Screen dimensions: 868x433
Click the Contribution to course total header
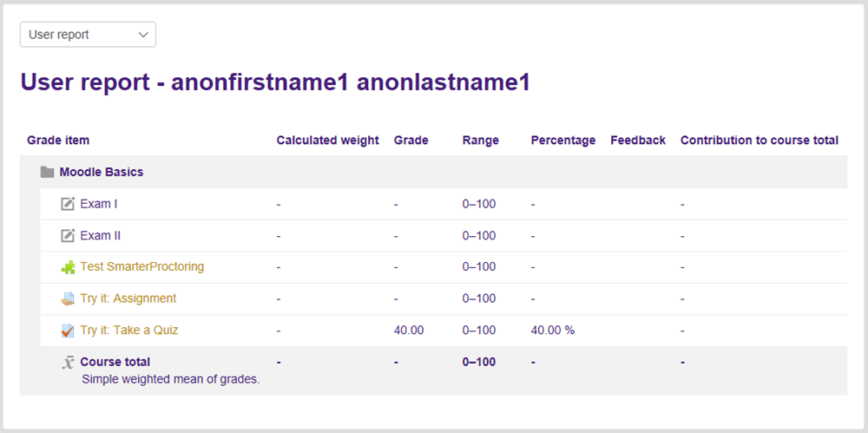click(x=759, y=140)
